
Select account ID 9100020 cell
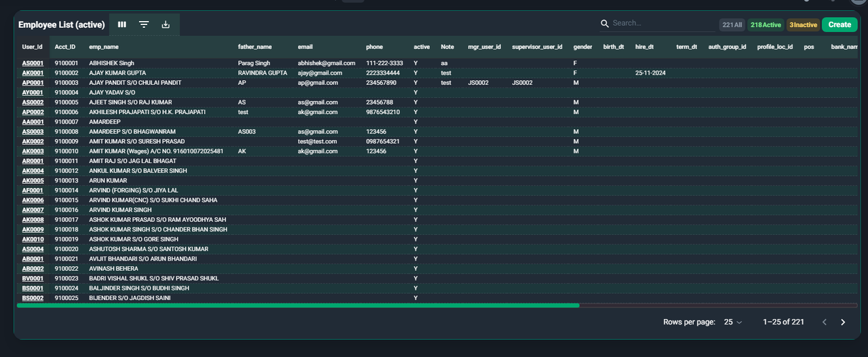[x=66, y=249]
